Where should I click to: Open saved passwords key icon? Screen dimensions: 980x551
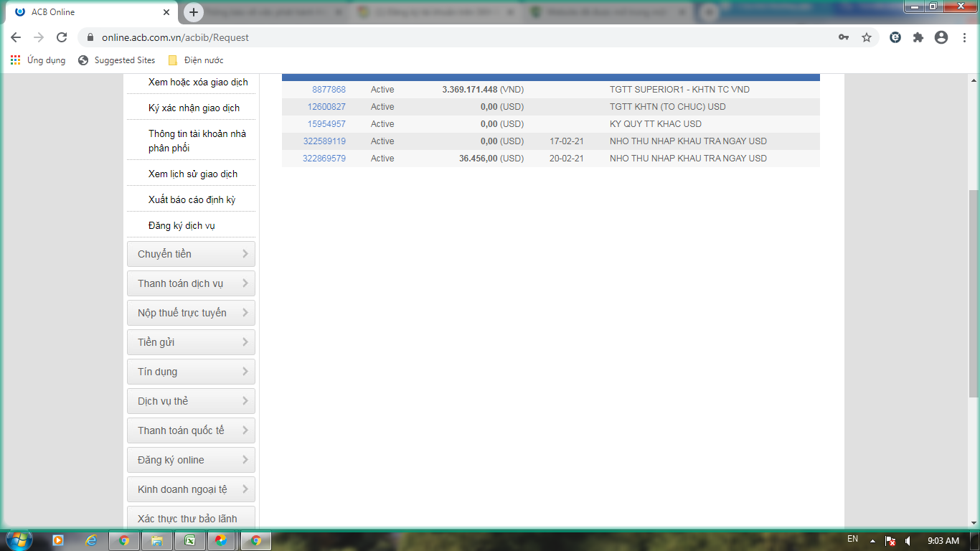pos(844,37)
